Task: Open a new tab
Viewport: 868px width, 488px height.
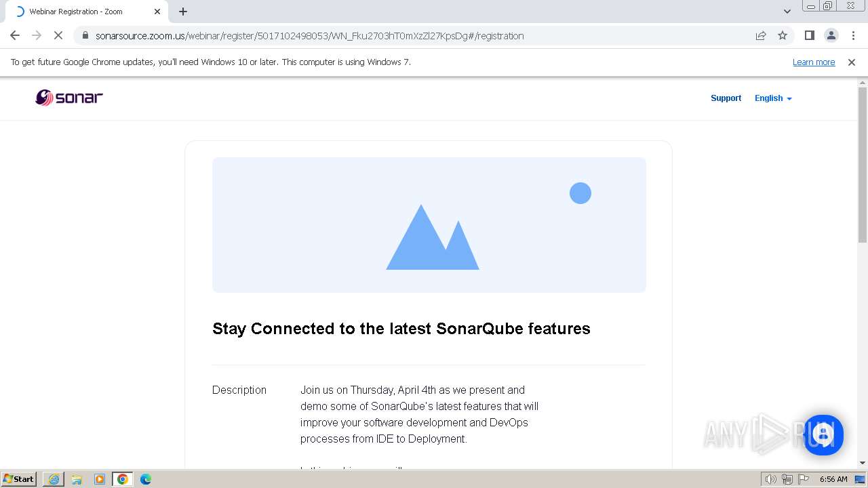Action: click(x=183, y=12)
